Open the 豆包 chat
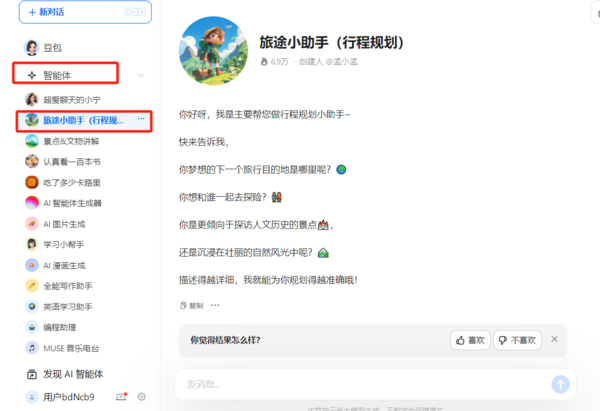600x411 pixels. [x=52, y=48]
